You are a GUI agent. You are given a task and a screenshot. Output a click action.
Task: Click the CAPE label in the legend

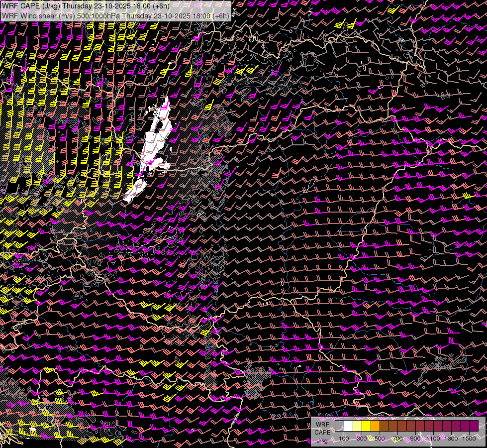coord(323,432)
